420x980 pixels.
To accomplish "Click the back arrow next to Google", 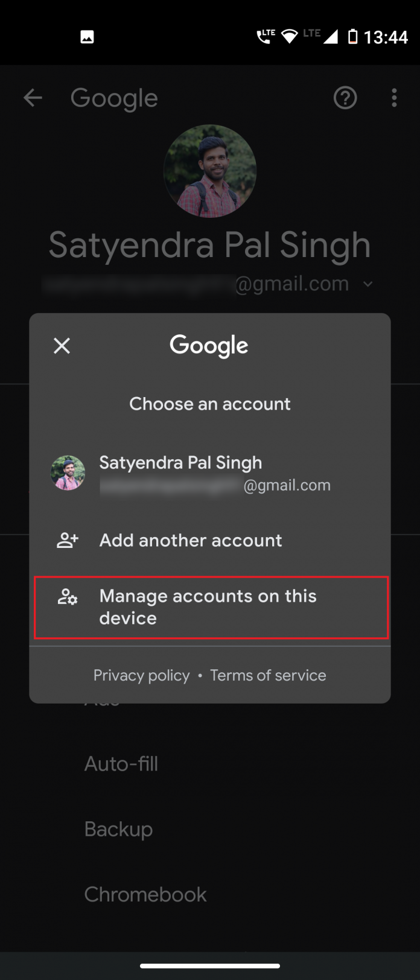I will click(33, 98).
